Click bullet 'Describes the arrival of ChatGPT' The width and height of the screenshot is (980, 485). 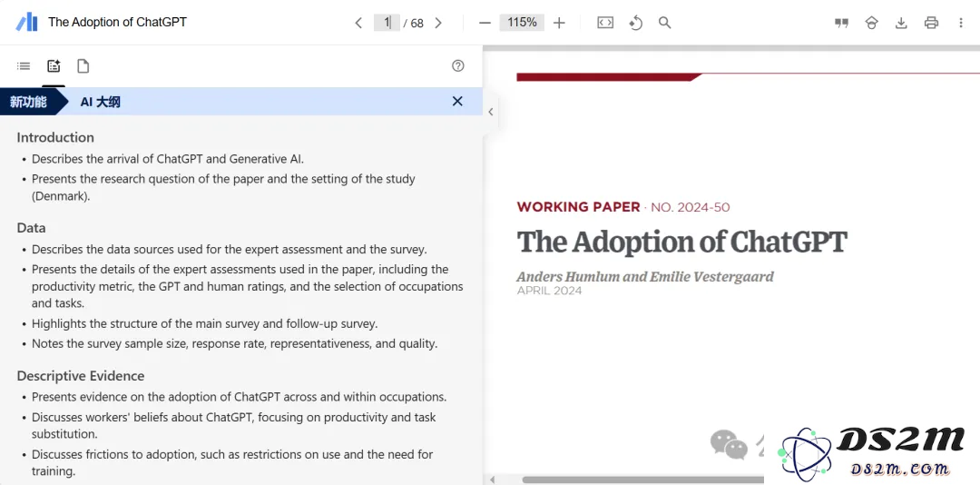[168, 158]
